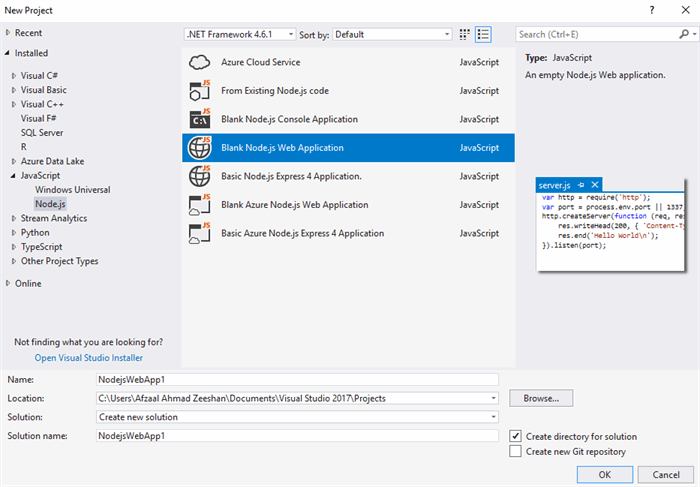Viewport: 700px width, 487px height.
Task: Toggle Create directory for solution checkbox
Action: 515,436
